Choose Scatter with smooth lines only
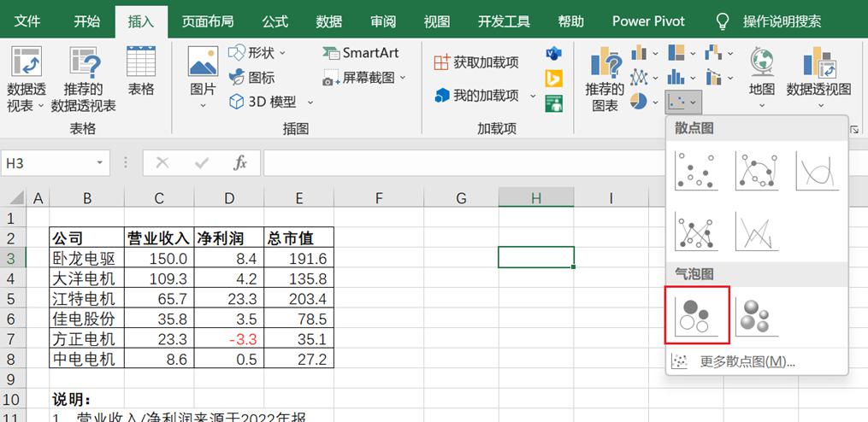Screen dimensions: 868x422 coord(817,171)
